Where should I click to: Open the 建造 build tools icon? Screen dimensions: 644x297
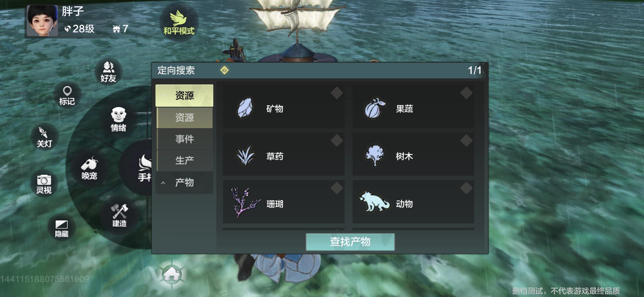point(119,215)
